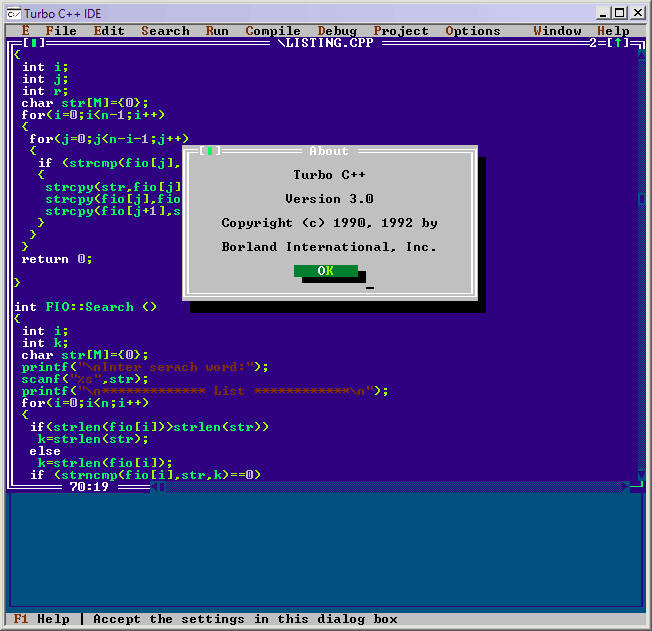Click the vertical scrollbar thumb marker

click(642, 199)
